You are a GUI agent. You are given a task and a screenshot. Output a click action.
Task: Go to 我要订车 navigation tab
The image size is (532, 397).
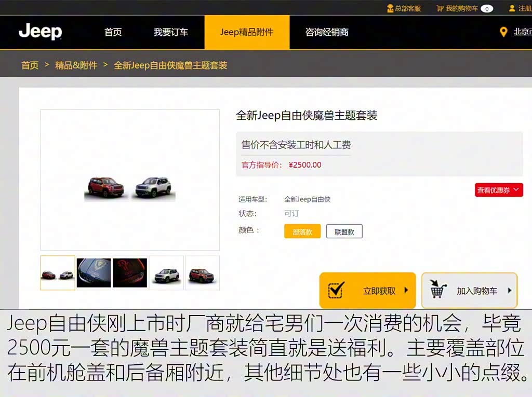[170, 32]
